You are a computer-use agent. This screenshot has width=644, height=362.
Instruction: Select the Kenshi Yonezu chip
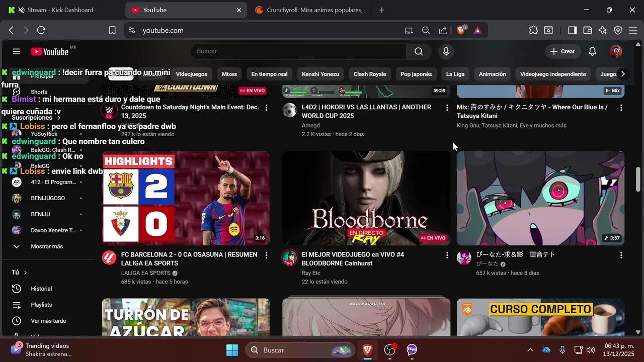pyautogui.click(x=320, y=74)
